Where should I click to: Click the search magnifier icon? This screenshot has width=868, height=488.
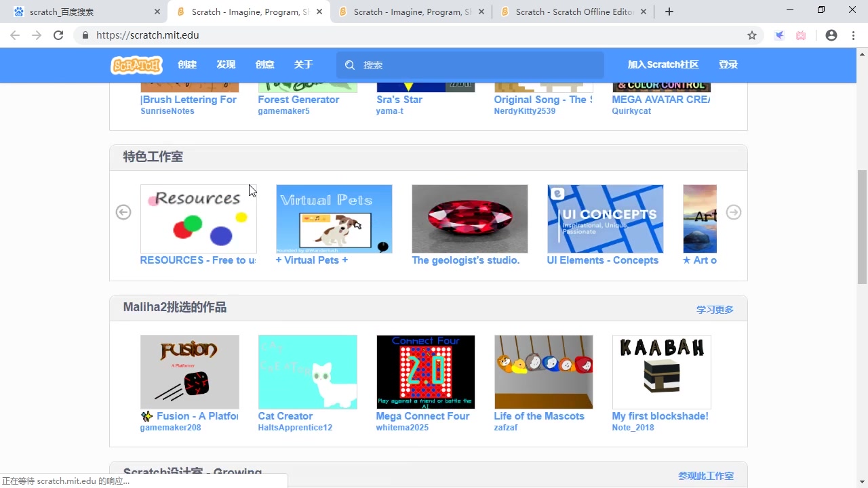pos(350,65)
